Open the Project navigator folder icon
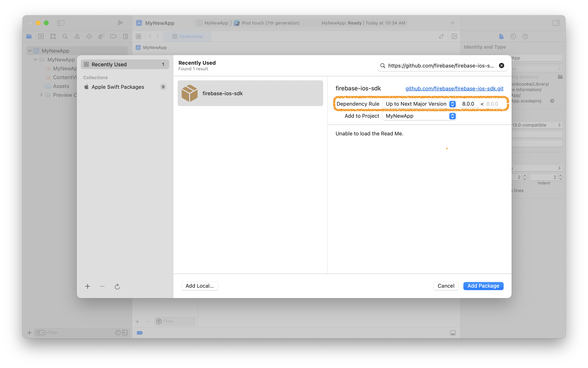Screen dimensions: 588x368 29,37
